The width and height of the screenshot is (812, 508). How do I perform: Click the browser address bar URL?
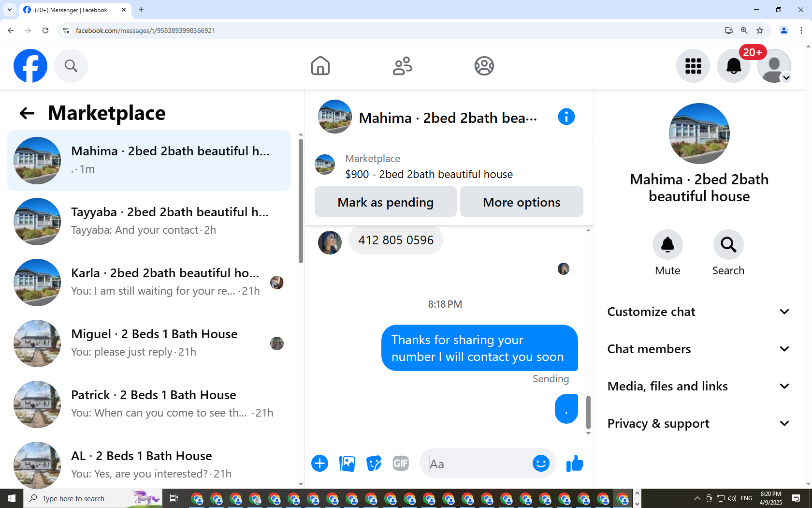145,30
